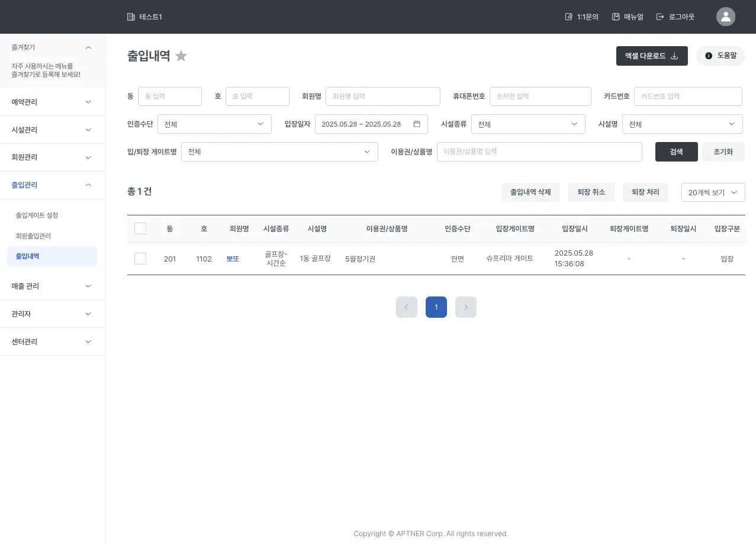Viewport: 756px width, 545px height.
Task: Click 출입내역 삭제 button
Action: (530, 192)
